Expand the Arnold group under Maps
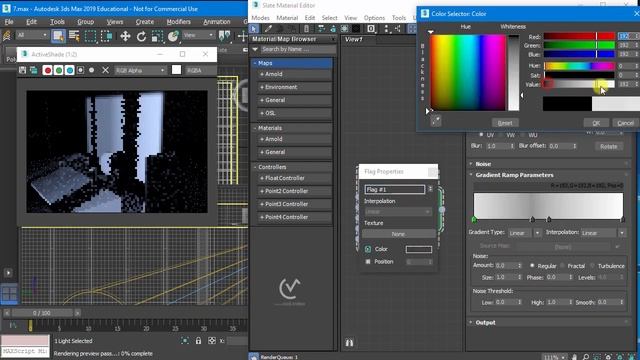640x360 pixels. click(x=294, y=74)
